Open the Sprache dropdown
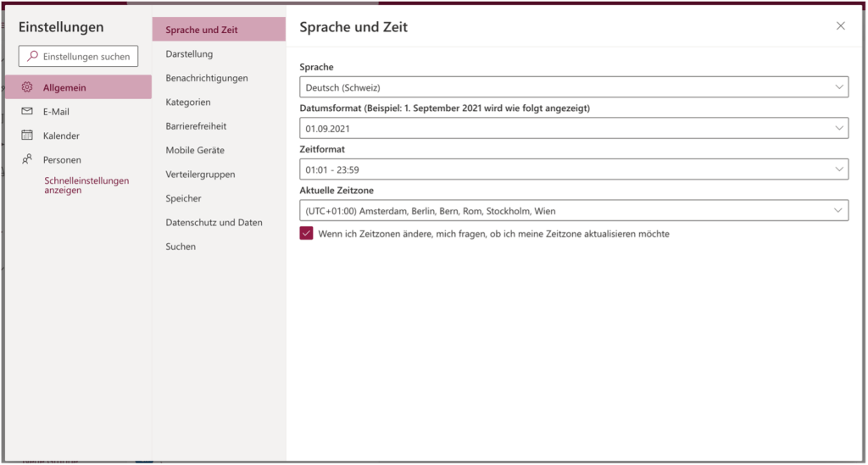 pyautogui.click(x=573, y=87)
